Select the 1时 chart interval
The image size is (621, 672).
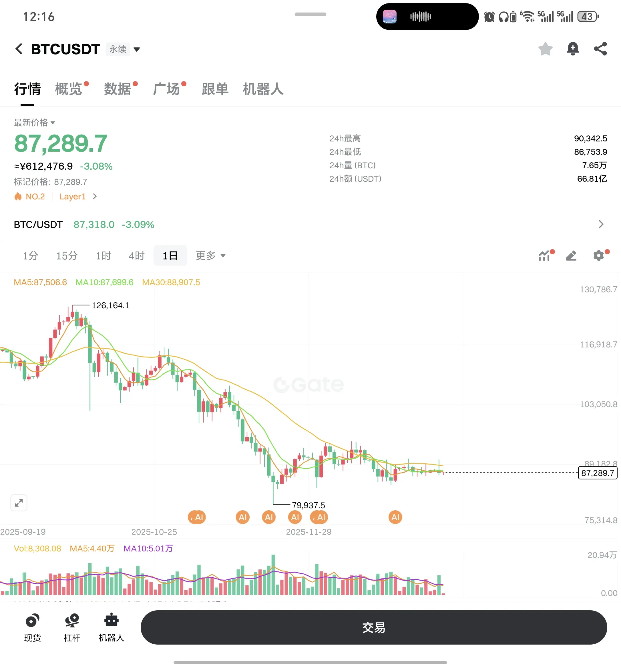pyautogui.click(x=103, y=255)
